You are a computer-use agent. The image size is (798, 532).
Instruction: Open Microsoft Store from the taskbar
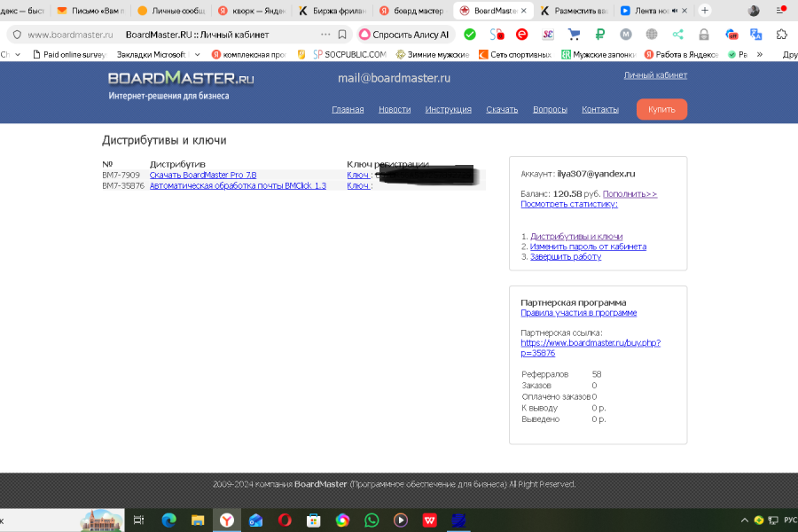314,520
